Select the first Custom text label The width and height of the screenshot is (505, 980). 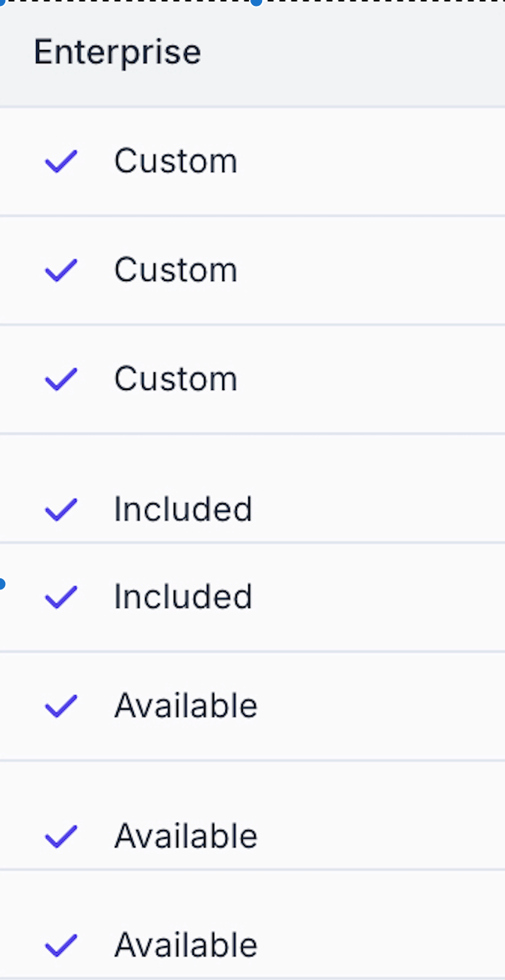click(x=175, y=161)
